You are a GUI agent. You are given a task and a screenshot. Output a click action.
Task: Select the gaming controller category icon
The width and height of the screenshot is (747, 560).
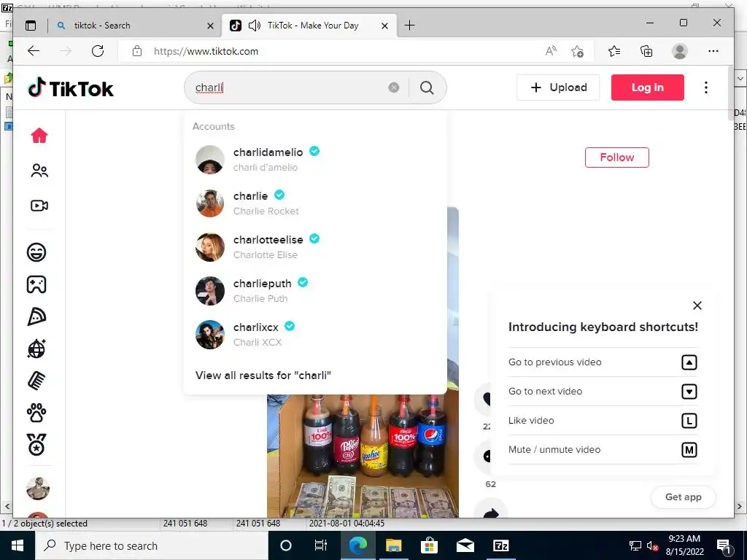(36, 284)
